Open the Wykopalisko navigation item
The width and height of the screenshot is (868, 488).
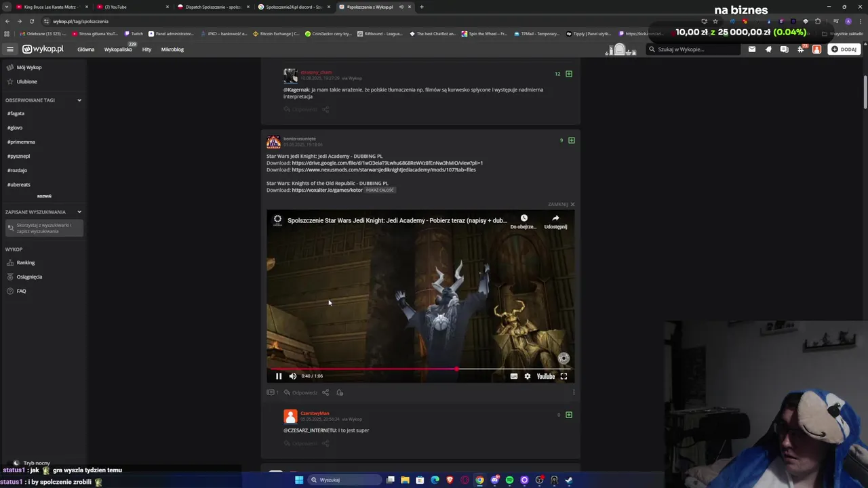(118, 49)
